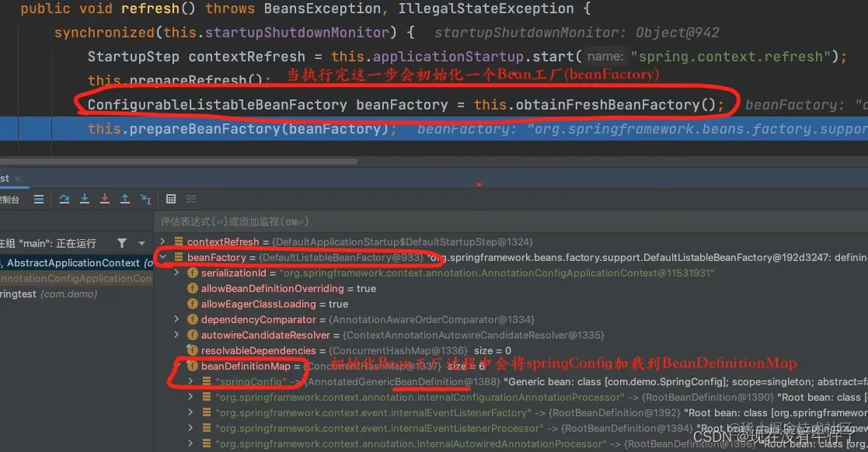
Task: Click the Step Into debugger icon
Action: coord(85,199)
